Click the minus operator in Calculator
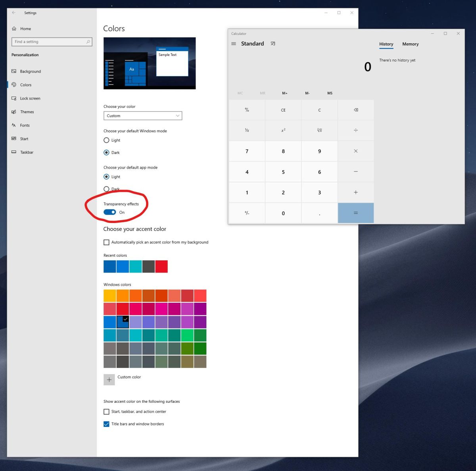476x471 pixels. coord(356,172)
